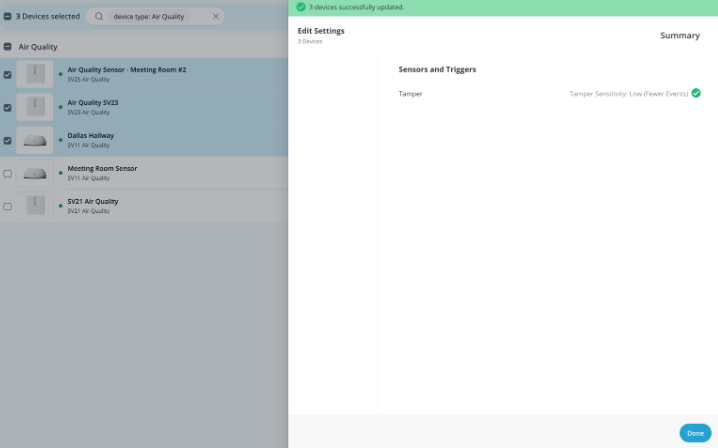Click the green check beside Tamper Sensitivity
The height and width of the screenshot is (448, 718).
point(696,93)
